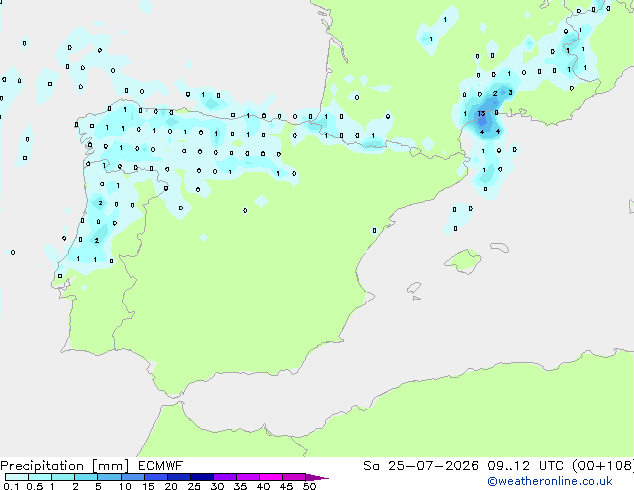634x490 pixels.
Task: Click the Mallorca island on the map
Action: pos(464,261)
